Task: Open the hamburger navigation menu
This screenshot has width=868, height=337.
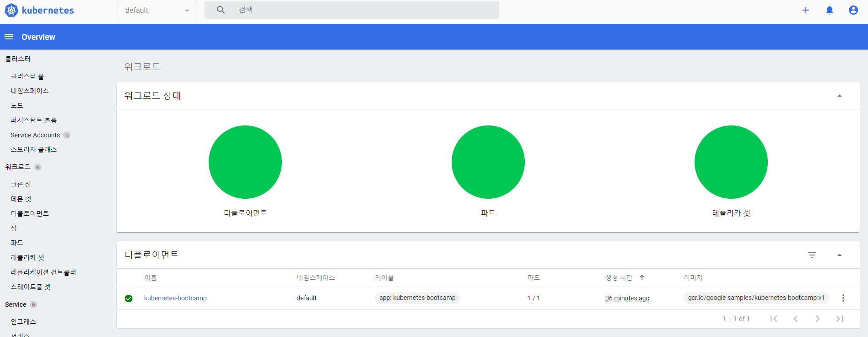Action: coord(9,37)
